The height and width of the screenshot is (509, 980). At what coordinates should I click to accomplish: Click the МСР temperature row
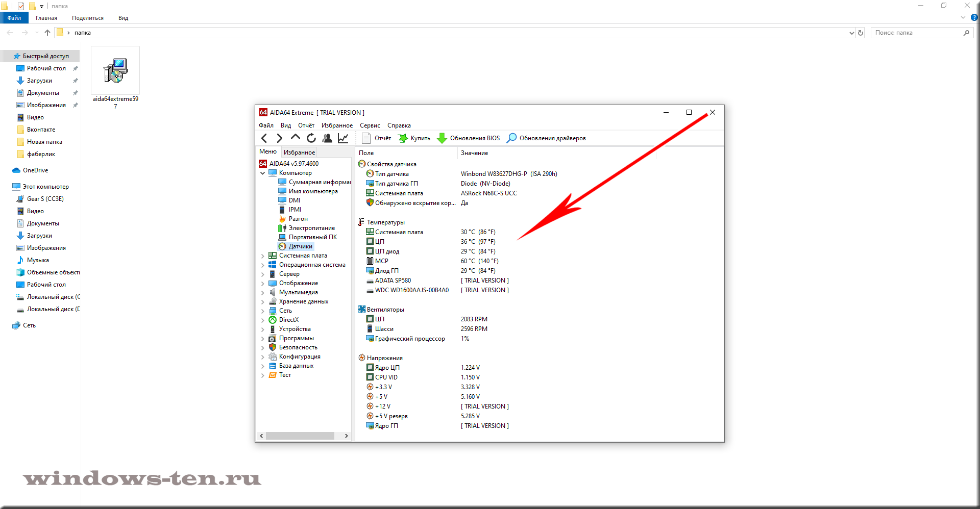click(540, 261)
